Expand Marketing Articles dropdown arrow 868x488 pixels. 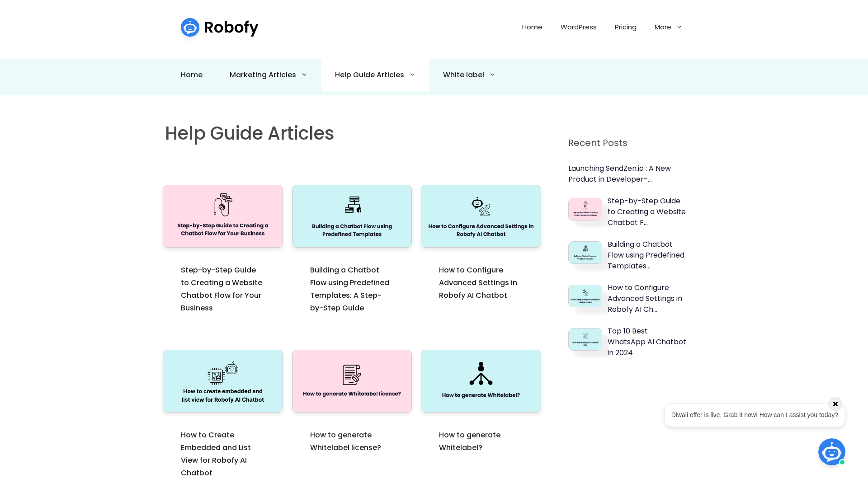point(304,75)
